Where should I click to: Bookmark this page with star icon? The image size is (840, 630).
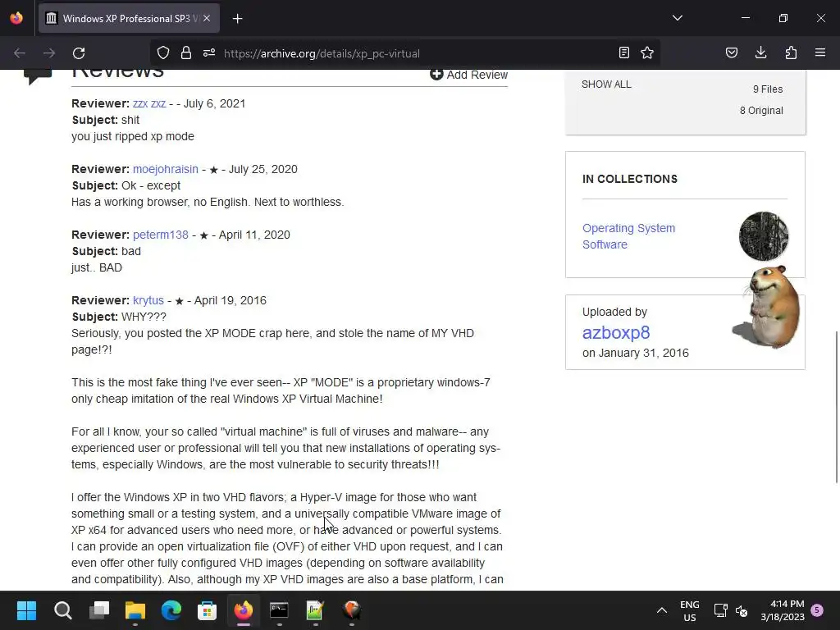(647, 52)
